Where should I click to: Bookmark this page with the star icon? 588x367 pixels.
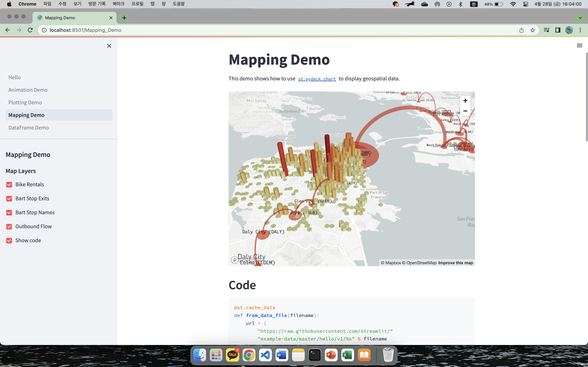533,30
